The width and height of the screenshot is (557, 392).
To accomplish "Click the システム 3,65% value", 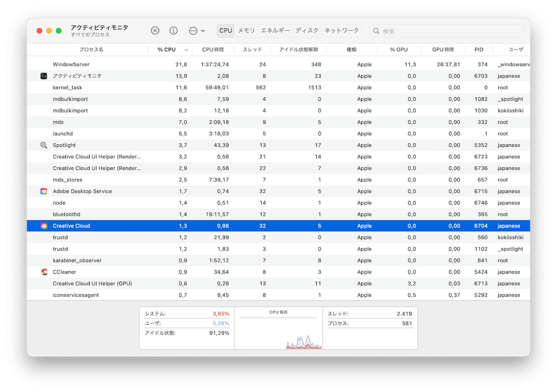I will pyautogui.click(x=221, y=314).
